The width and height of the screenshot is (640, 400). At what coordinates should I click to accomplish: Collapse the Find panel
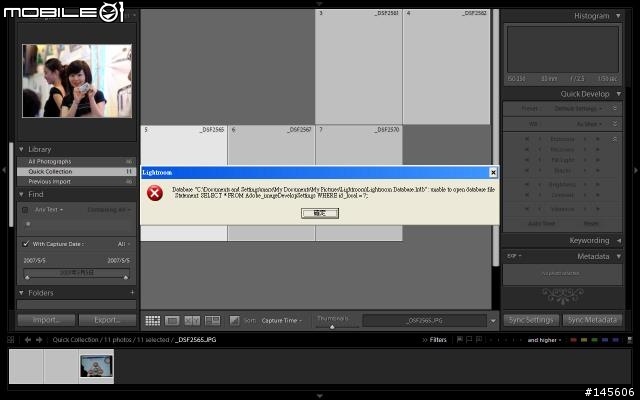click(x=21, y=195)
